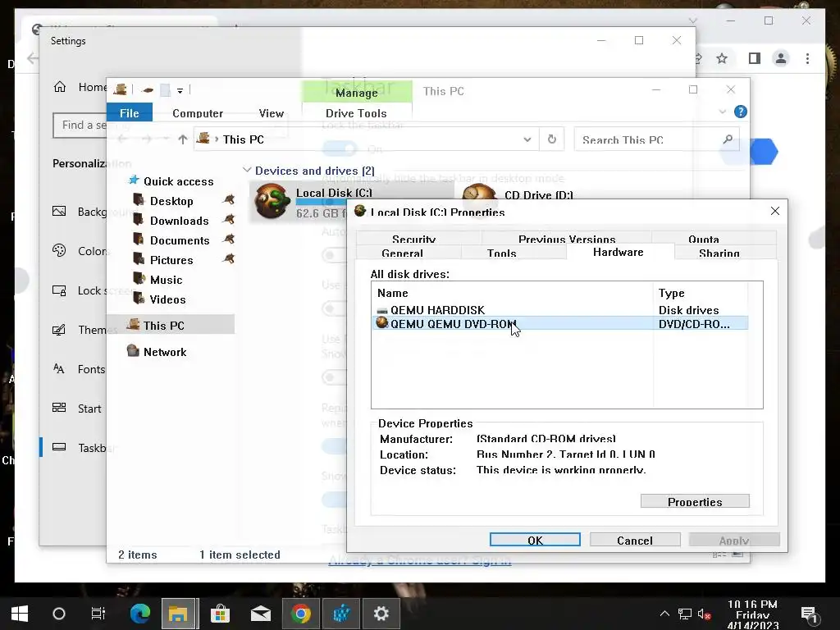Expand the ribbon with chevron arrow
This screenshot has width=840, height=630.
pyautogui.click(x=722, y=112)
